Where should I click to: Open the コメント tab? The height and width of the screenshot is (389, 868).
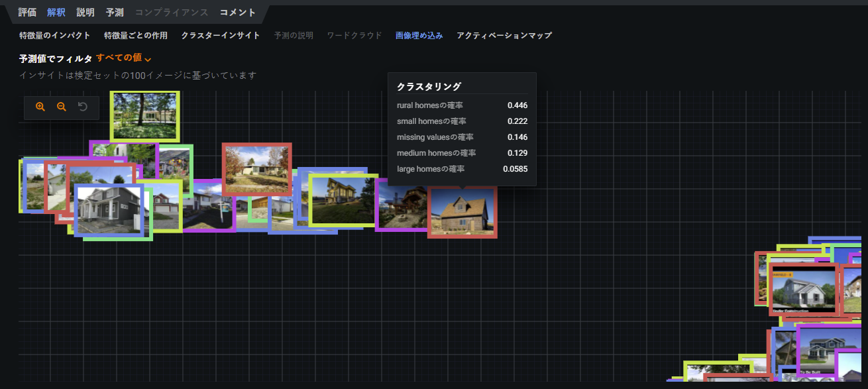[x=238, y=13]
